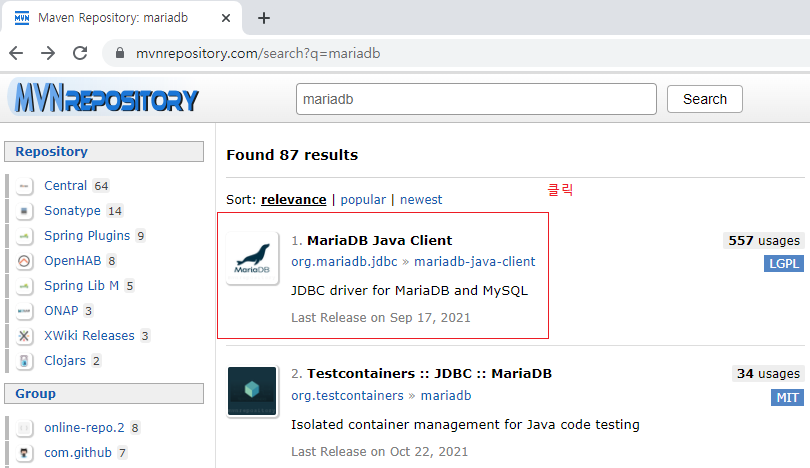
Task: Open the 557 usages link
Action: coord(764,240)
